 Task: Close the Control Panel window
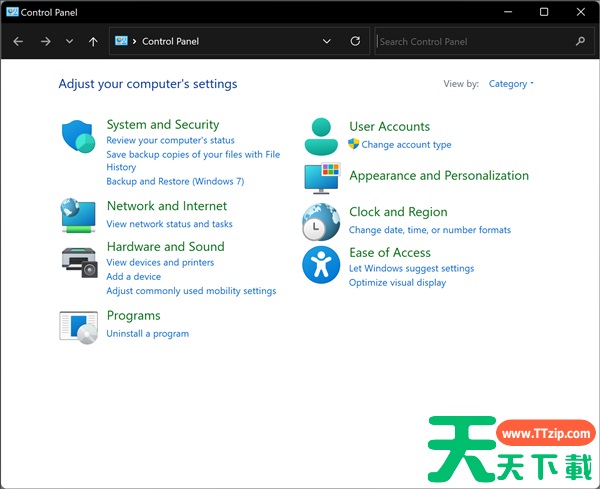pos(580,12)
